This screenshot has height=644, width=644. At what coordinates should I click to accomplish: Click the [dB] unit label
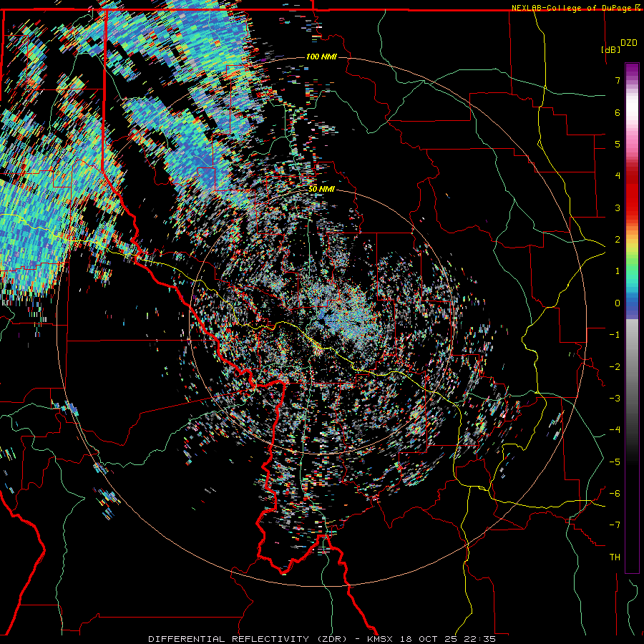click(610, 49)
